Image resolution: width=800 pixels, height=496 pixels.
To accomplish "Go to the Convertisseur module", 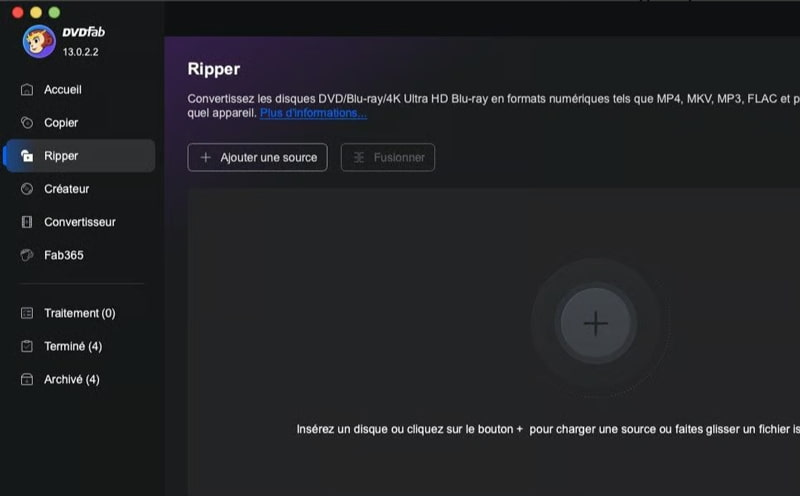I will [x=81, y=222].
